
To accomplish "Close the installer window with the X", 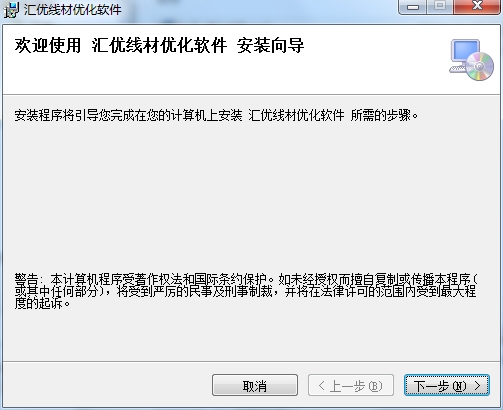I will coord(477,7).
